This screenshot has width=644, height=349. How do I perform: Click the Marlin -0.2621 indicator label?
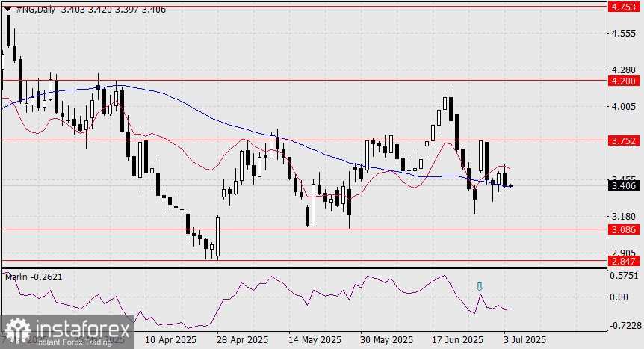pyautogui.click(x=34, y=277)
